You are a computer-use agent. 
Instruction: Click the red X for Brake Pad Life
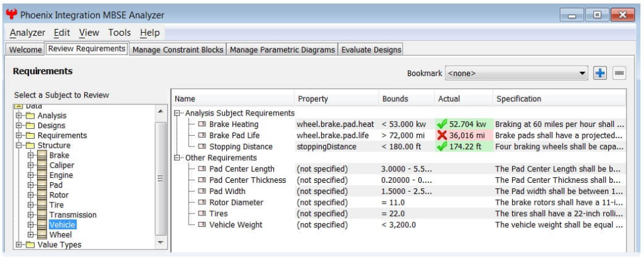click(x=442, y=135)
